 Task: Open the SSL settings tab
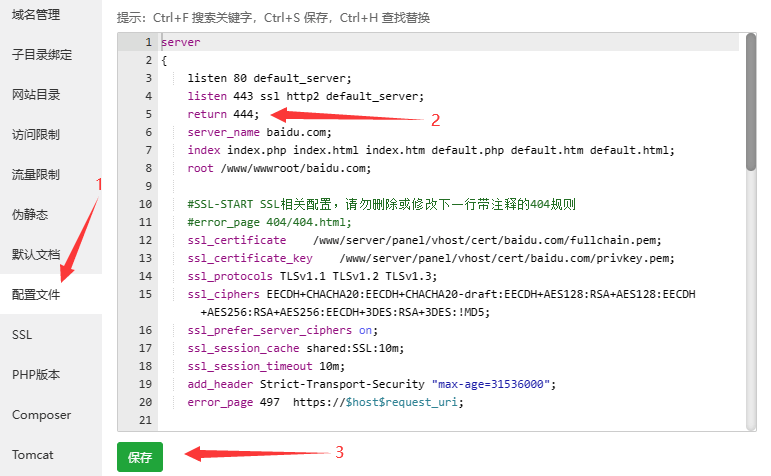(22, 335)
